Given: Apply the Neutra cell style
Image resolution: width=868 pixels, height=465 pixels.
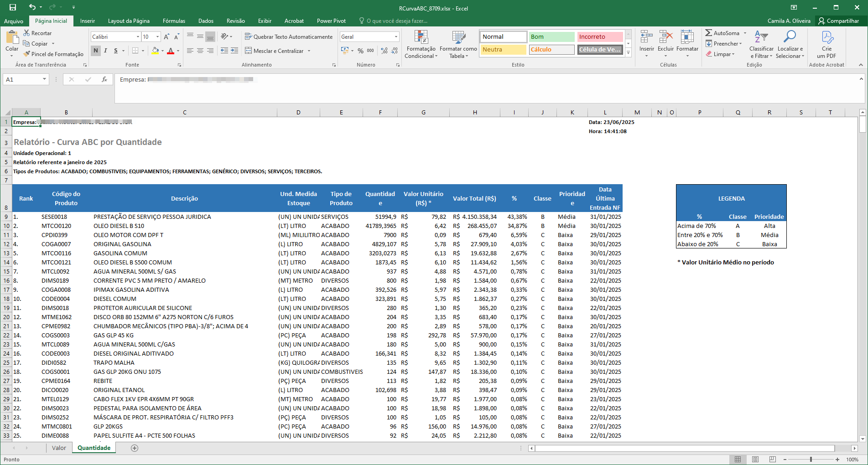Looking at the screenshot, I should (504, 49).
